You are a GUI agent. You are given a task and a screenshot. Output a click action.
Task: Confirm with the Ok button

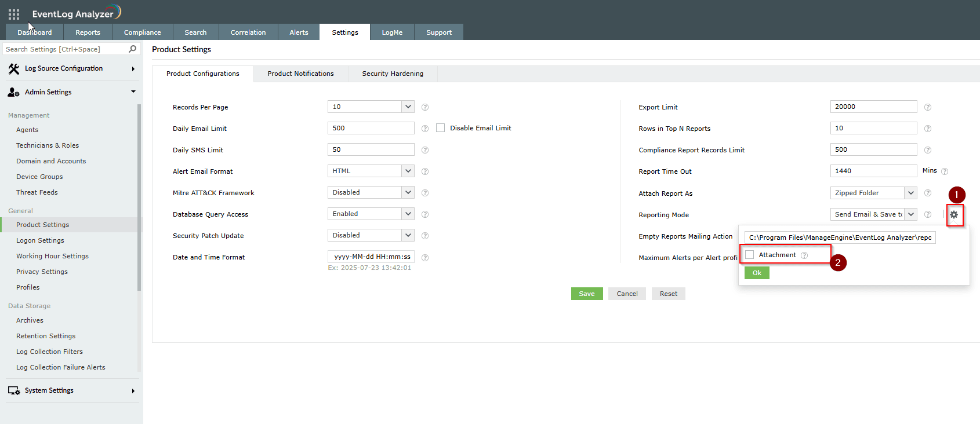[757, 273]
